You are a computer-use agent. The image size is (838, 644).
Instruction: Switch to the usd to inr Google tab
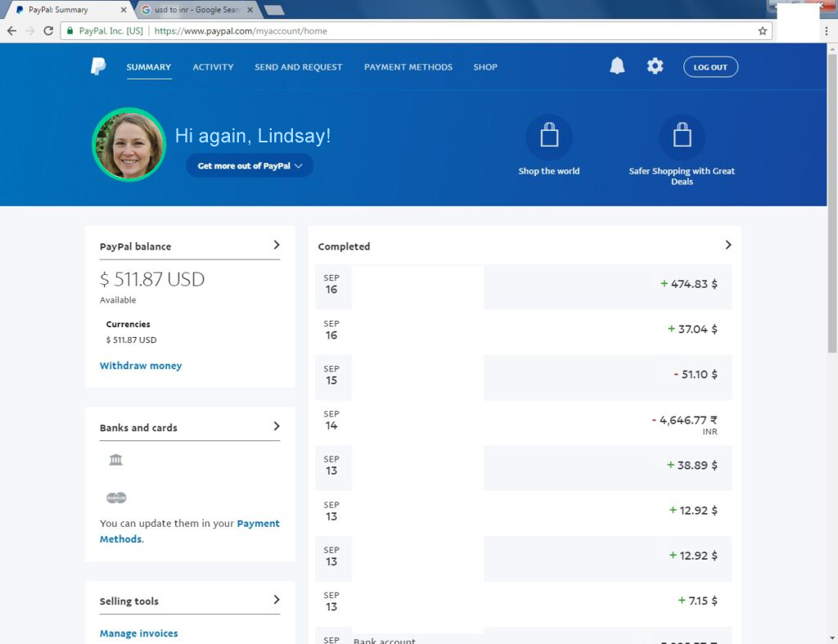(196, 10)
